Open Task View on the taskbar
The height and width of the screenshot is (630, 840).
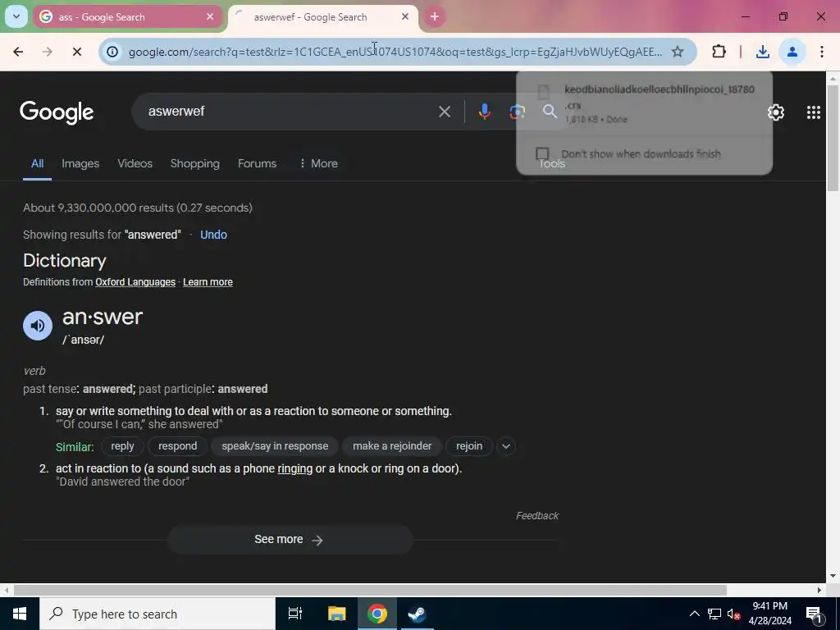coord(295,614)
